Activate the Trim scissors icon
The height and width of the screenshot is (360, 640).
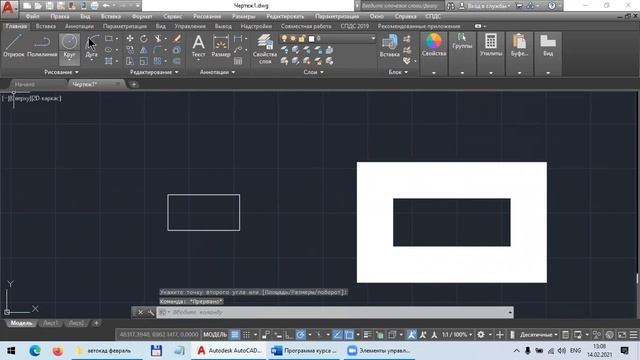[x=158, y=38]
